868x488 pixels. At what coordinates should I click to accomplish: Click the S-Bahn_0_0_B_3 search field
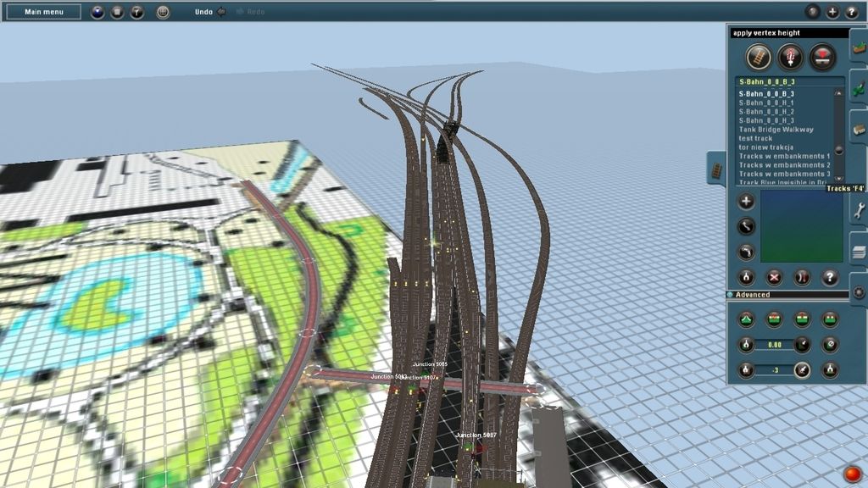click(x=790, y=81)
